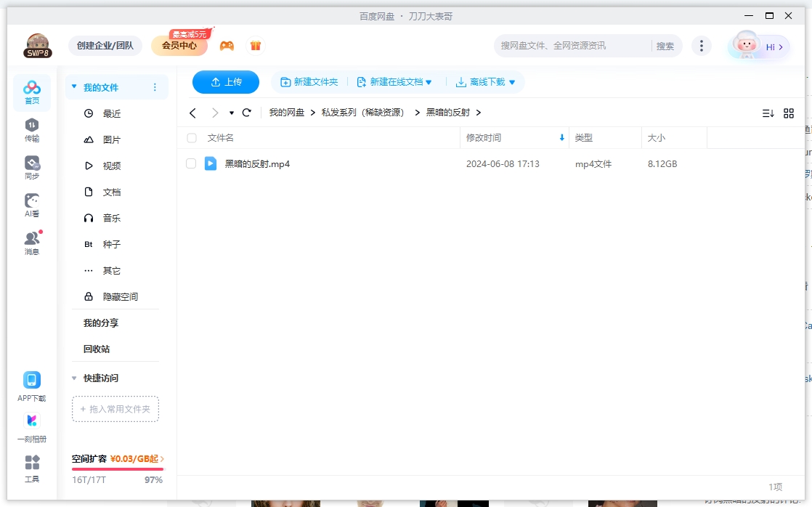Open 消息 messages panel
This screenshot has width=812, height=507.
(x=31, y=238)
